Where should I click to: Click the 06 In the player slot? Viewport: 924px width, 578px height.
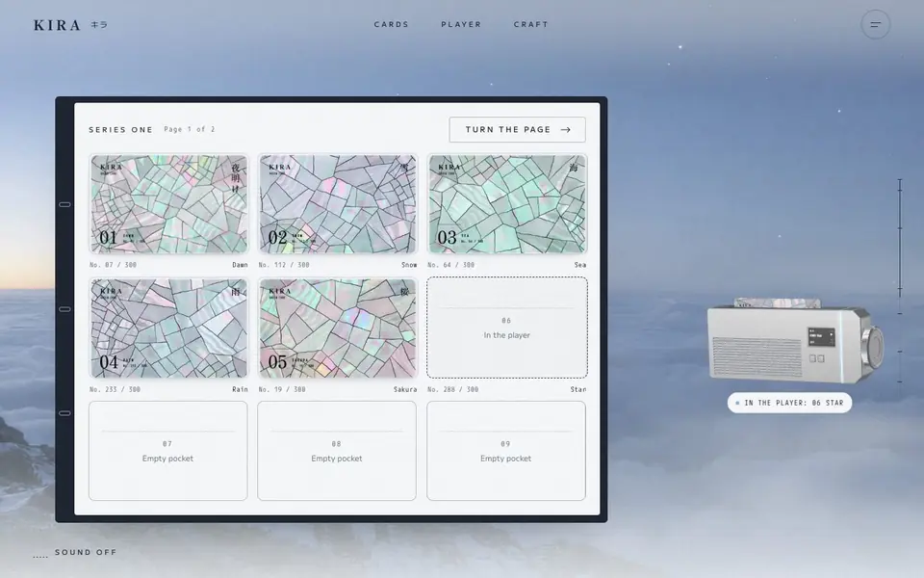click(x=507, y=328)
